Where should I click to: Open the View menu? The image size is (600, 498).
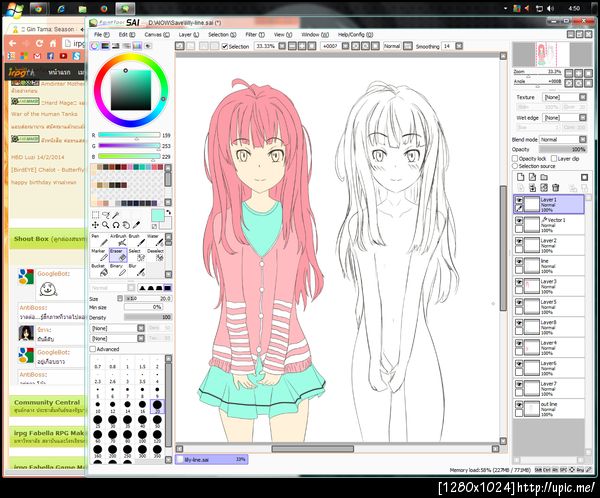(283, 35)
